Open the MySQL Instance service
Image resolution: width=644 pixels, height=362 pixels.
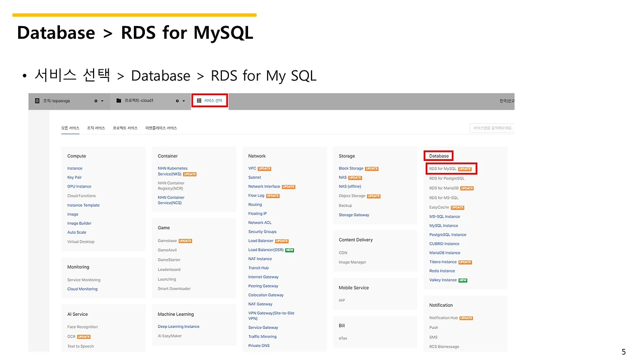pyautogui.click(x=443, y=226)
